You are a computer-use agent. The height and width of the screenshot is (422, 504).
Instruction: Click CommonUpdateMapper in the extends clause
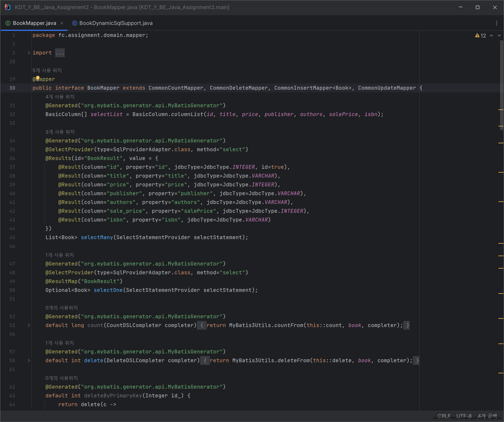click(x=387, y=88)
